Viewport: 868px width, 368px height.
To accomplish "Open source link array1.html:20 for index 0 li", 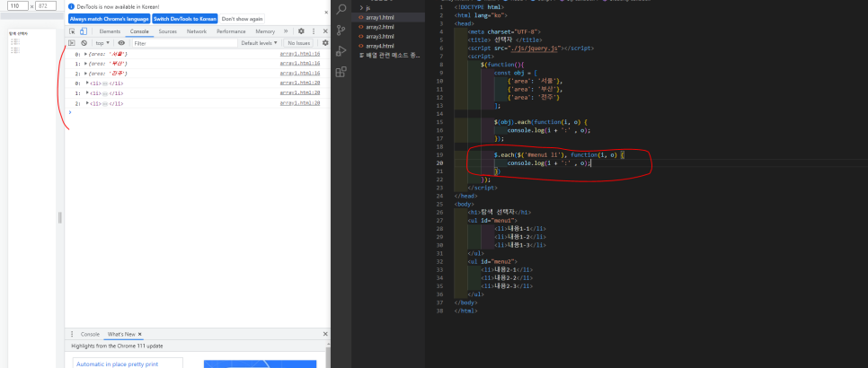I will tap(300, 83).
